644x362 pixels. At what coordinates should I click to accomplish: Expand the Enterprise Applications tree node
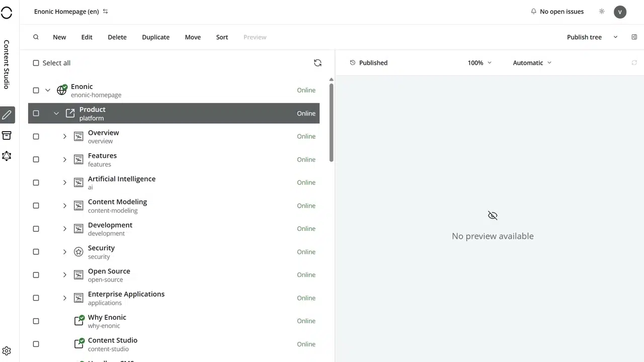tap(64, 298)
